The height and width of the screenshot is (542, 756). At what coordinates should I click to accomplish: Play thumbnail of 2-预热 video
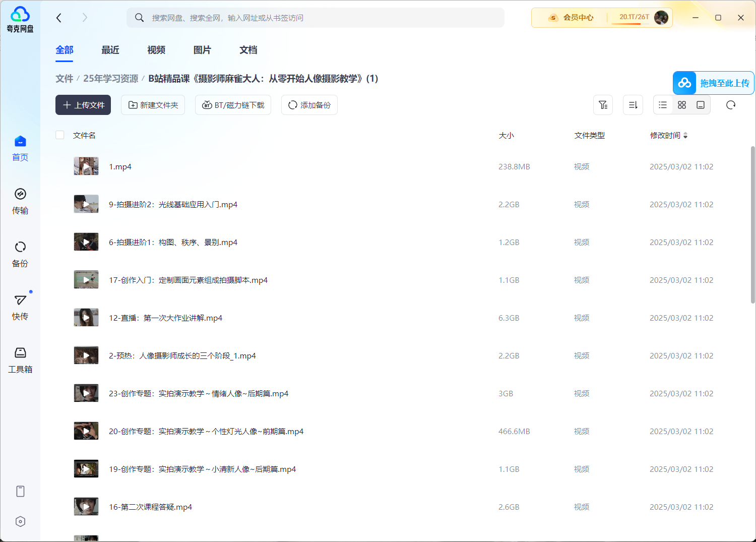86,355
